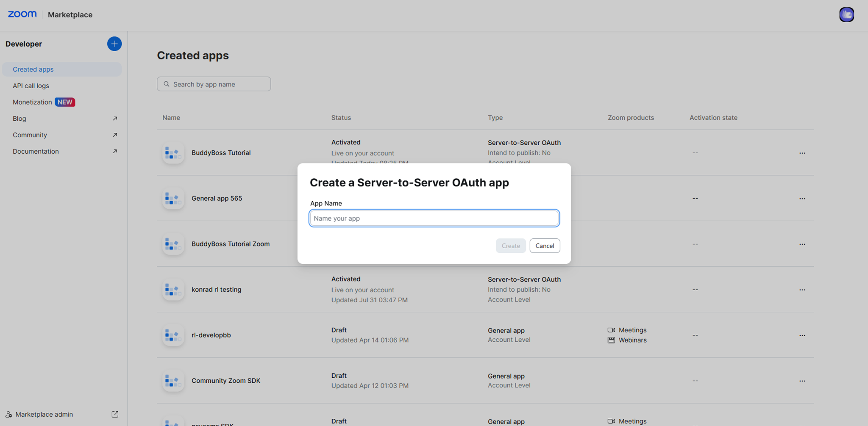Screen dimensions: 868x426
Task: Click the Marketplace header text
Action: click(70, 14)
